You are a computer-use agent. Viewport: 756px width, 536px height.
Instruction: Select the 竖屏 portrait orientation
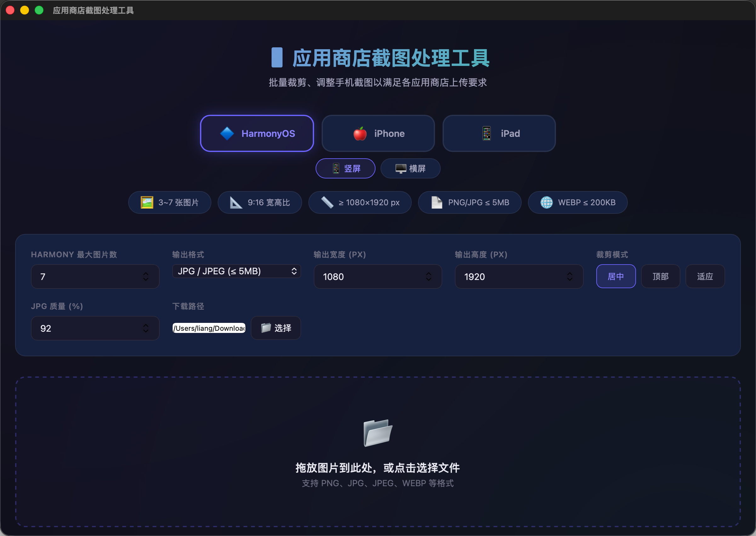pyautogui.click(x=346, y=168)
